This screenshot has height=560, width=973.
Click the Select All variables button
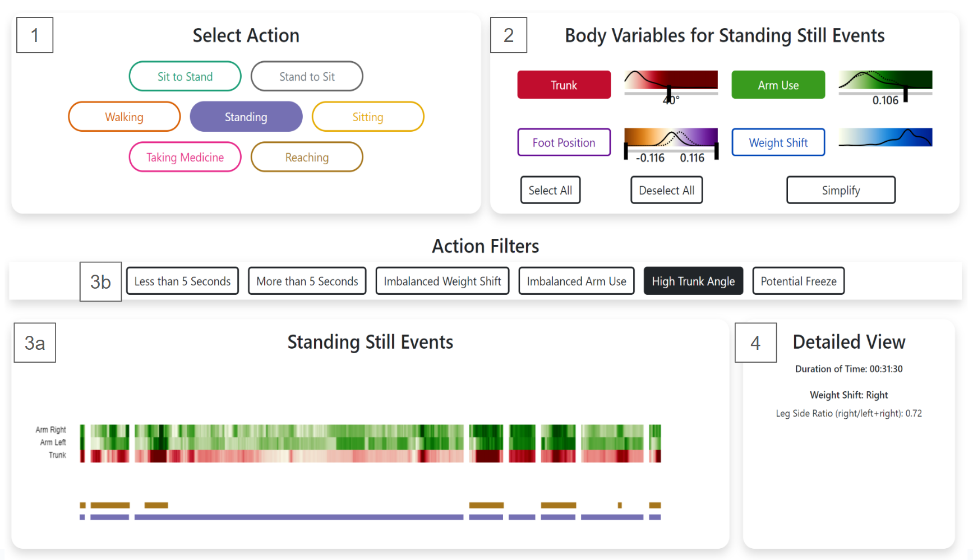(550, 189)
